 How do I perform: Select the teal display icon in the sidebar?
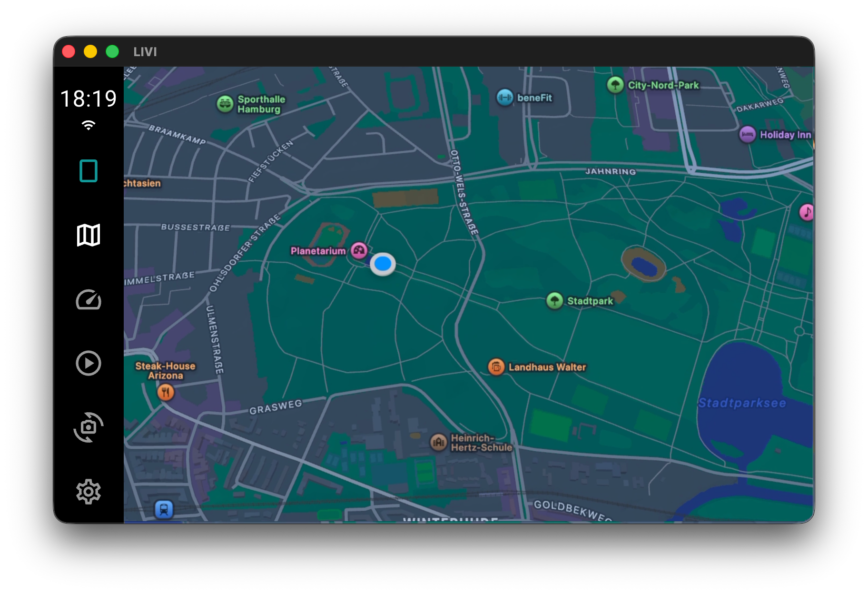(89, 170)
